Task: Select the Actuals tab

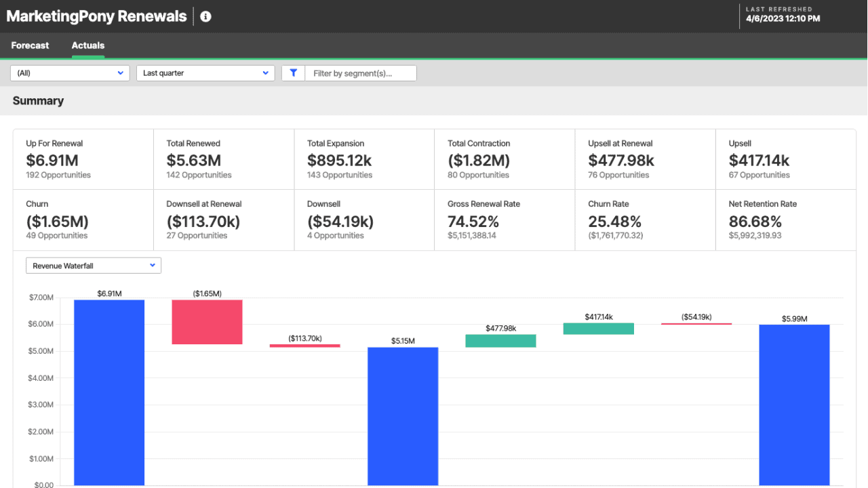Action: [x=87, y=45]
